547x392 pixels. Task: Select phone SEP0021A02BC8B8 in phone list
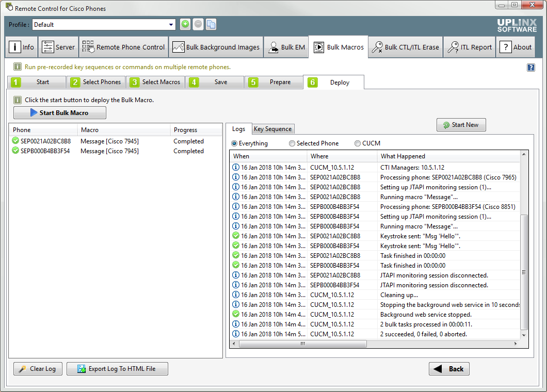coord(115,141)
